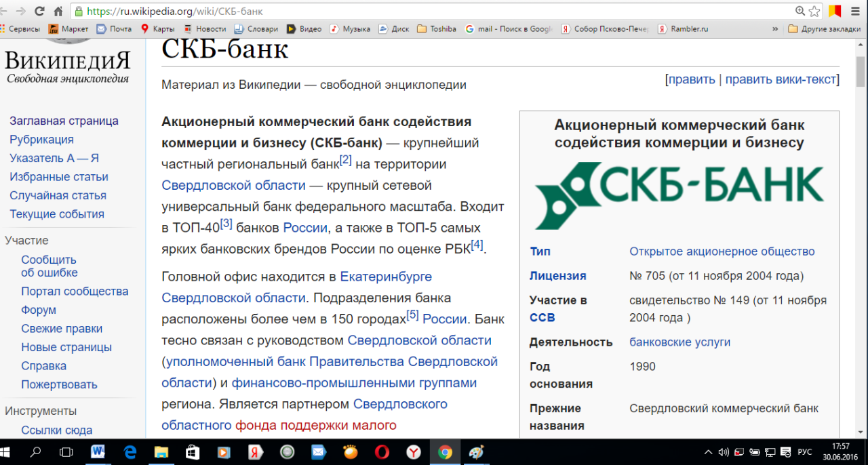Open Windows taskbar search
Screen dimensions: 868x465
[x=36, y=451]
